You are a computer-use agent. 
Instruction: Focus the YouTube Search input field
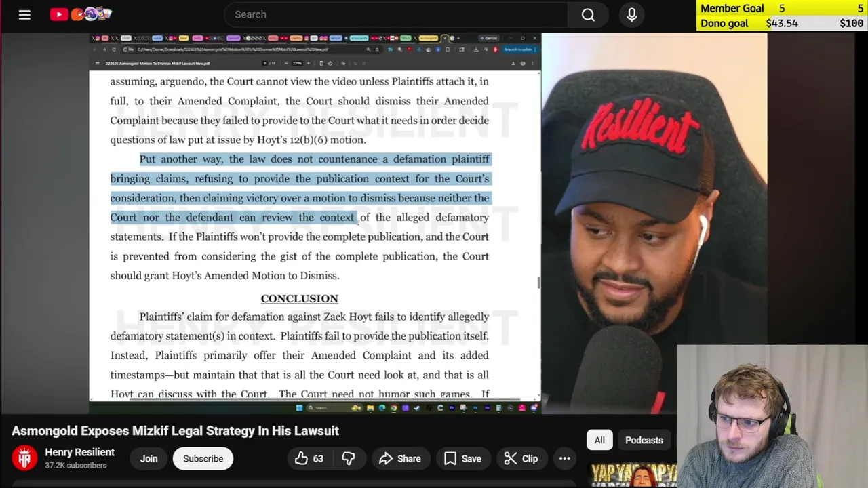pos(397,14)
